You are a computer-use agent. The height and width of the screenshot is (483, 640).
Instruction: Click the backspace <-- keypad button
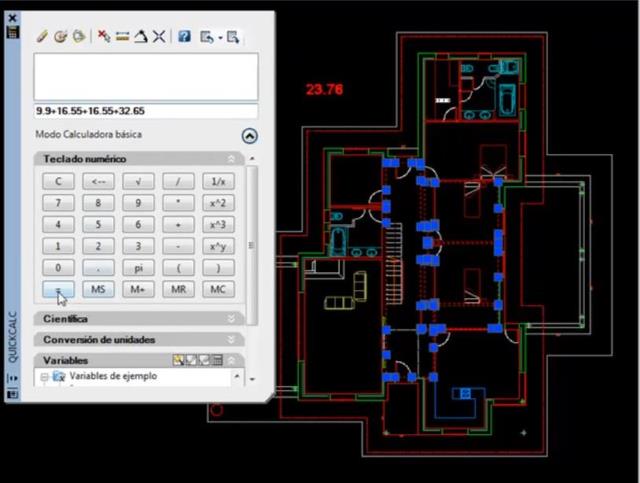click(98, 181)
